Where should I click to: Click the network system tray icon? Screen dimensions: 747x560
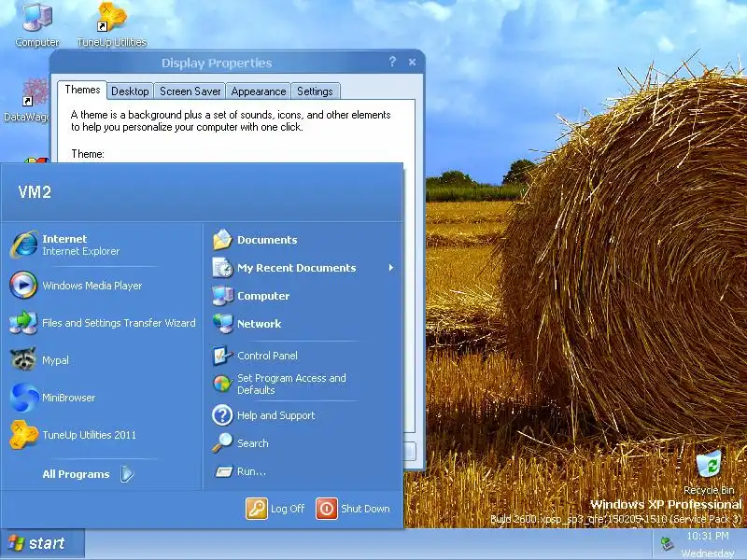[x=667, y=543]
